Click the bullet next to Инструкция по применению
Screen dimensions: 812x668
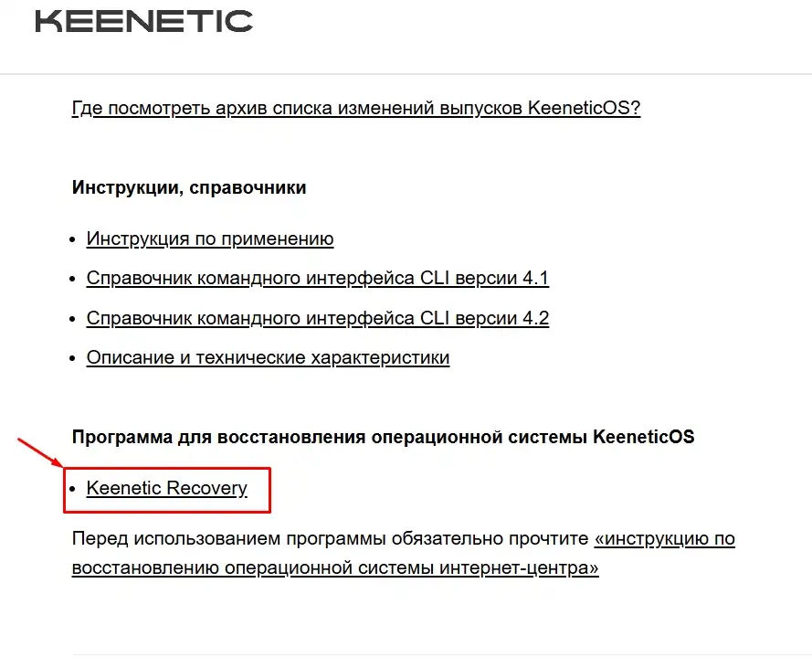click(x=73, y=239)
